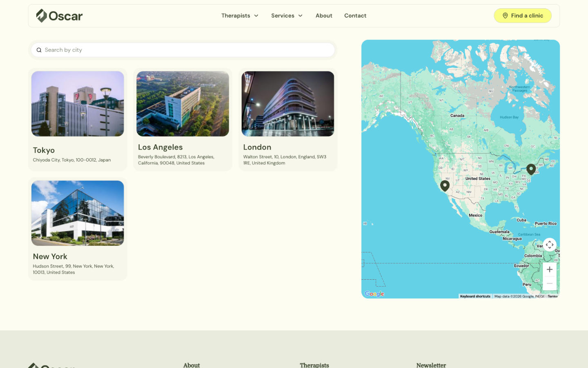The image size is (588, 368).
Task: Open the Contact page
Action: pos(355,16)
